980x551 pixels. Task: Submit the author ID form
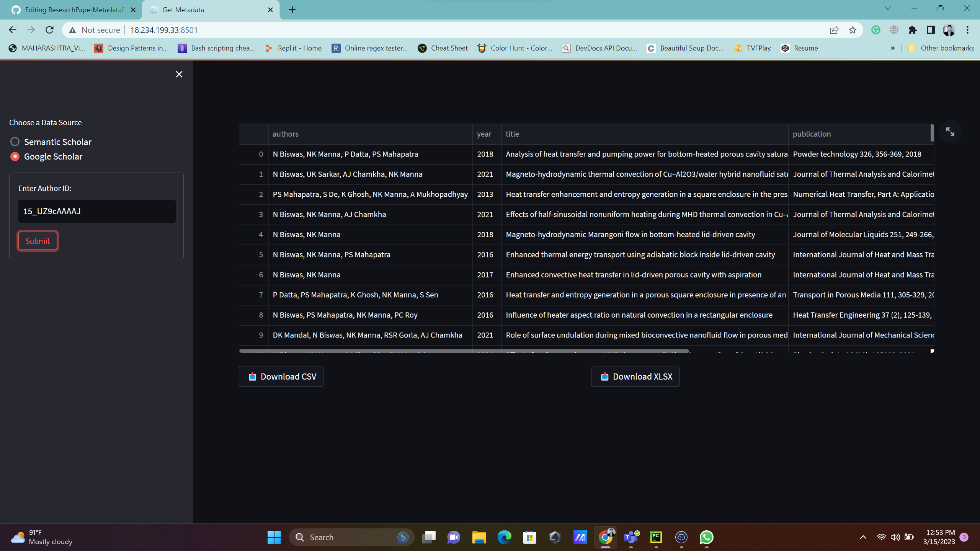click(x=38, y=241)
